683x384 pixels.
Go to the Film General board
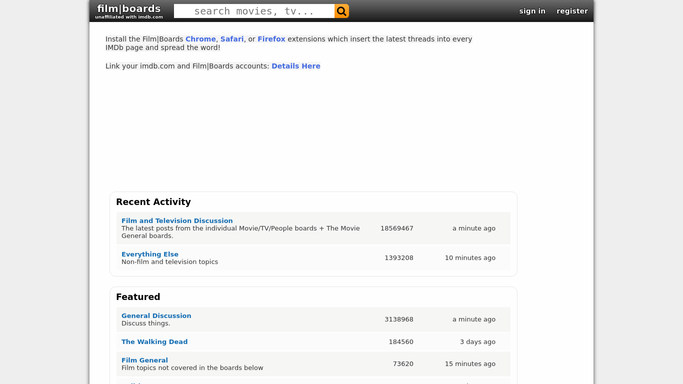pyautogui.click(x=145, y=360)
